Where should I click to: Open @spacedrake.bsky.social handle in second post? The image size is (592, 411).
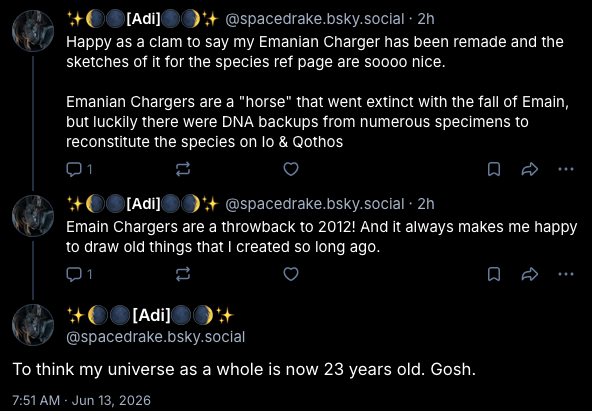tap(315, 204)
